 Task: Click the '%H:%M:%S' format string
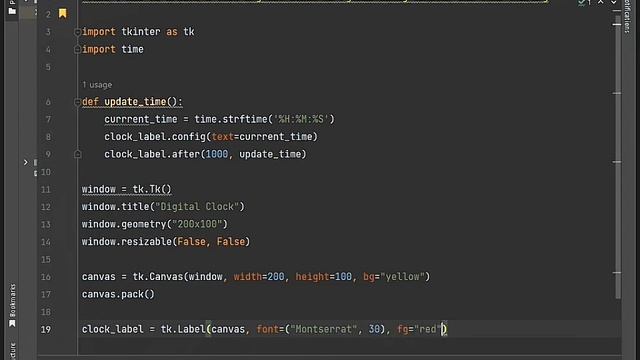coord(301,119)
